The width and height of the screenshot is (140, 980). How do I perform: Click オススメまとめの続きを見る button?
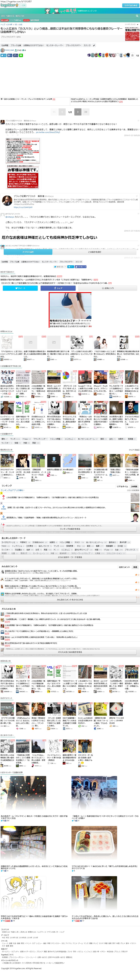pos(70,652)
